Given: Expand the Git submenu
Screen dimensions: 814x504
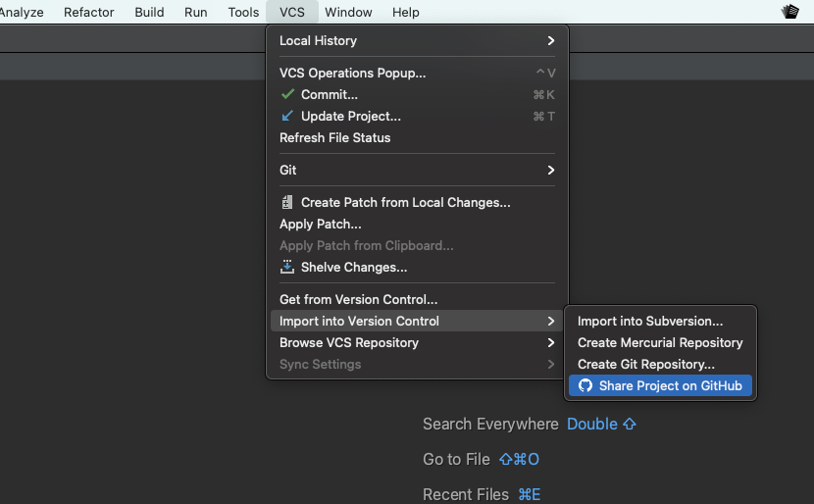Looking at the screenshot, I should point(417,170).
